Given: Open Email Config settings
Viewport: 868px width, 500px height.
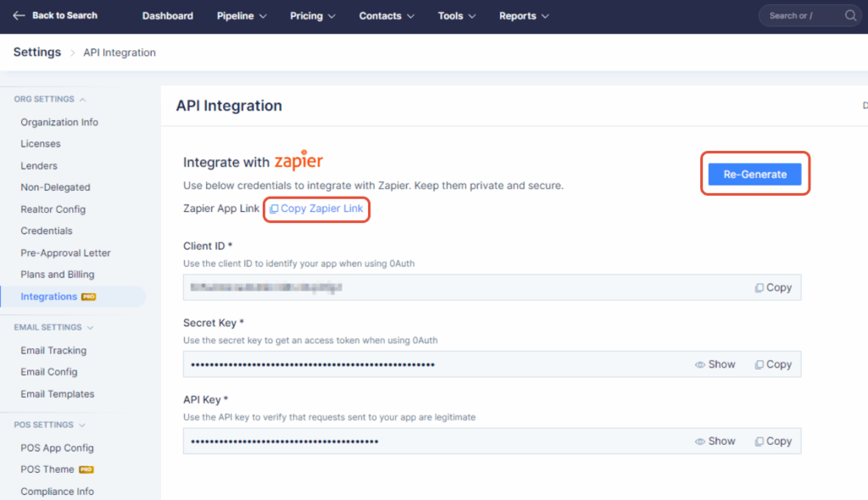Looking at the screenshot, I should point(48,372).
